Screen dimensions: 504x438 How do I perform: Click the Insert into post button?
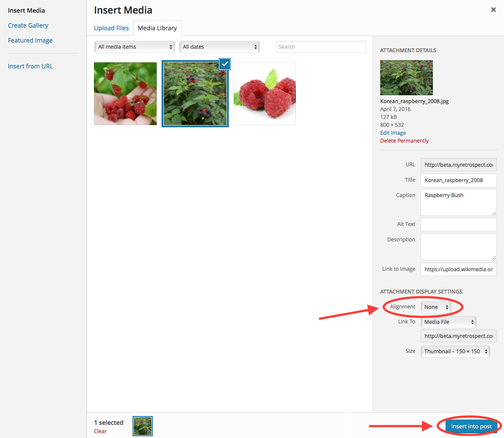tap(471, 427)
